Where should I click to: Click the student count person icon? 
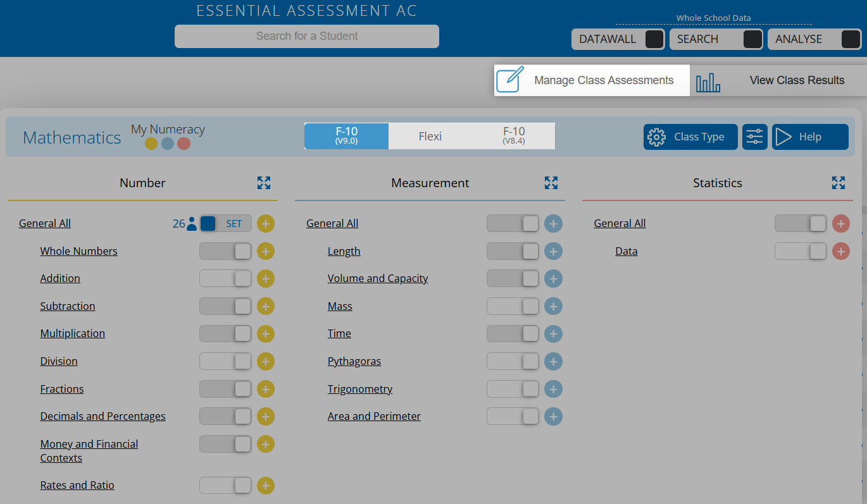192,223
